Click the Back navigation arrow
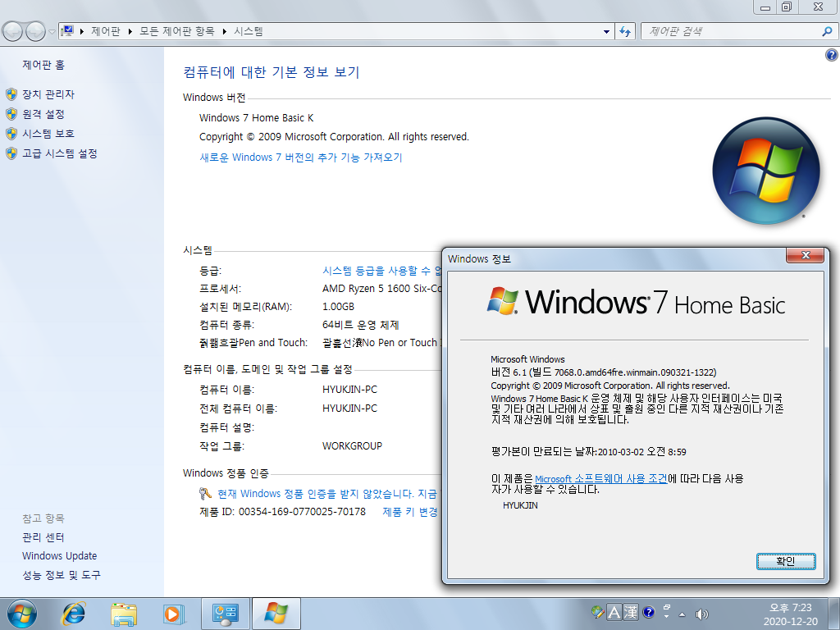 pos(12,32)
